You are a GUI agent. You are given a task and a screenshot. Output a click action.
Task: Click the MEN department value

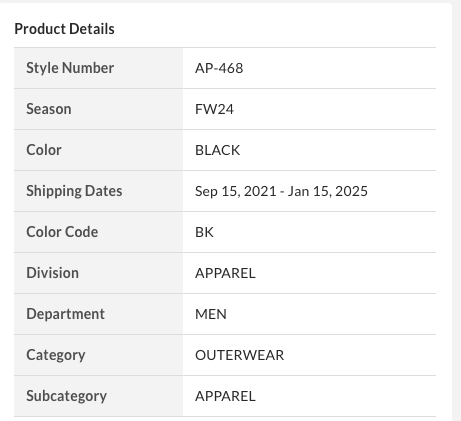pos(211,314)
